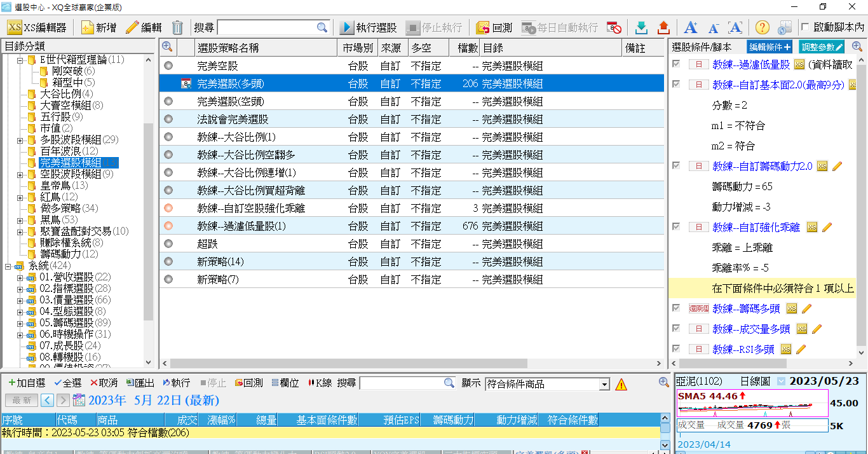Viewport: 868px width, 454px height.
Task: Open the XS編輯器 script editor
Action: click(x=37, y=27)
